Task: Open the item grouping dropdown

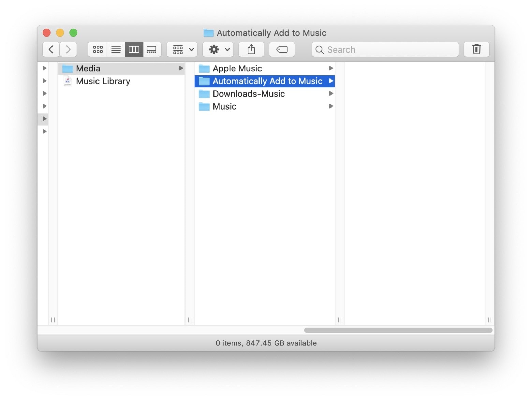Action: point(181,49)
